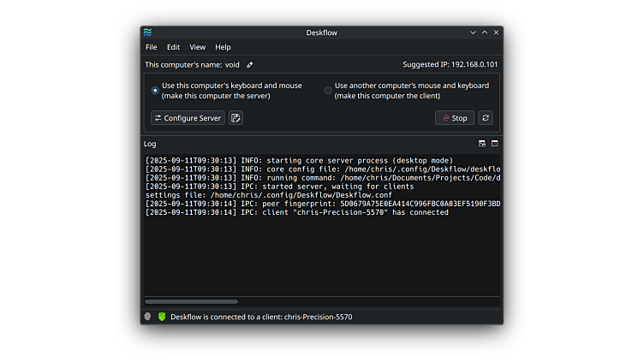Click the Deskflow app icon in title bar
Viewport: 644px width, 362px height.
pyautogui.click(x=148, y=33)
